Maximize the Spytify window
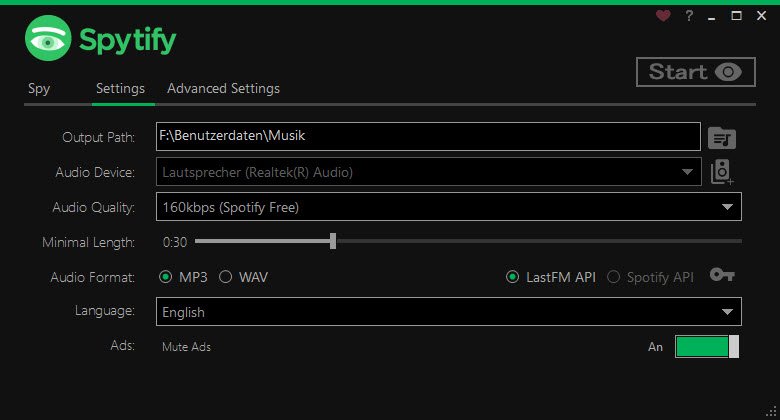This screenshot has width=780, height=420. [x=737, y=16]
